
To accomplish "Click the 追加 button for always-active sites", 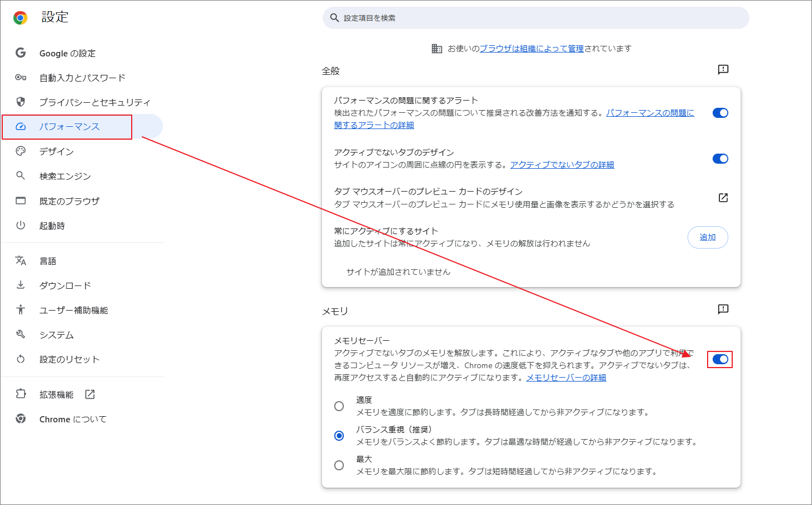I will click(x=708, y=237).
